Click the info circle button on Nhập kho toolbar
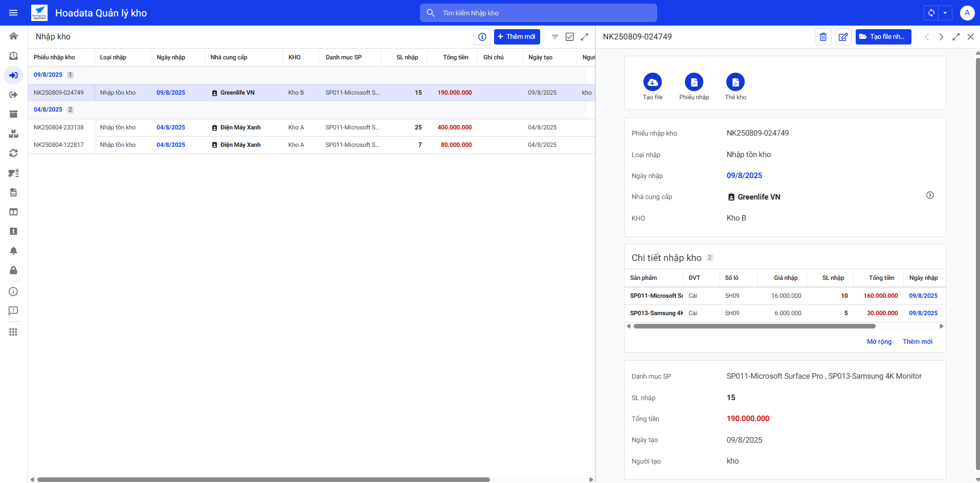 482,37
